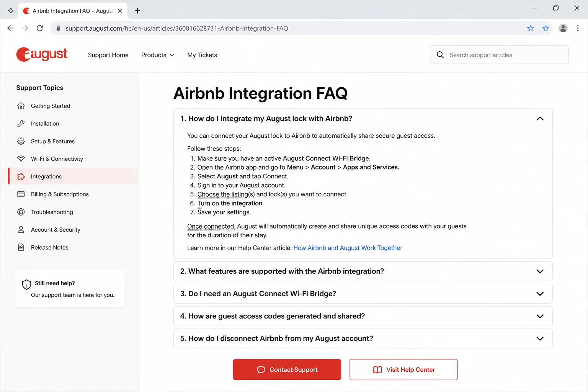Click the tab search icon left of tabs

pos(10,11)
